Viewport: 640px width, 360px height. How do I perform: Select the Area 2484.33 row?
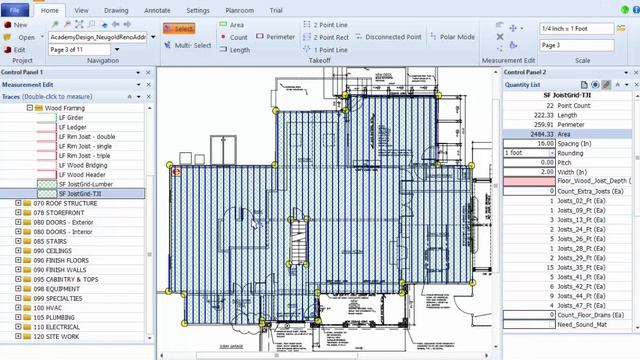[567, 134]
